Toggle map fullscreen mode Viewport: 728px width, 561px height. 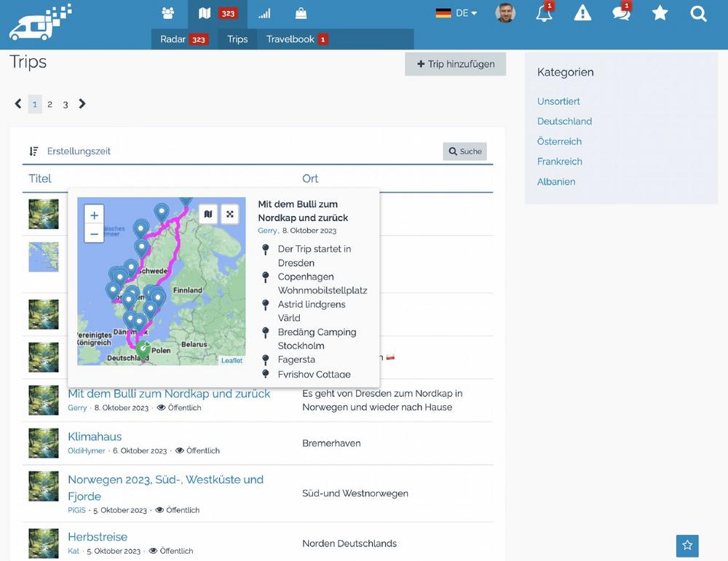230,214
